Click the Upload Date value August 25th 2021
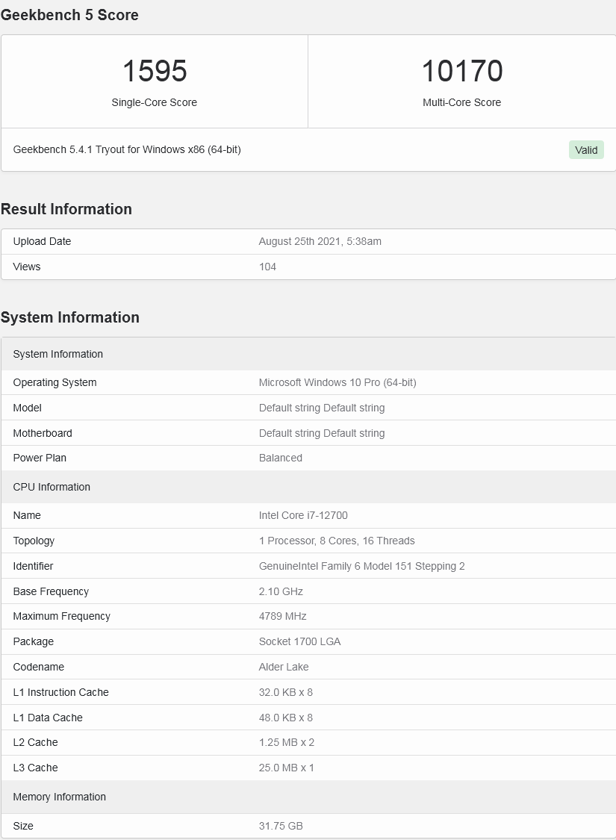 point(320,241)
